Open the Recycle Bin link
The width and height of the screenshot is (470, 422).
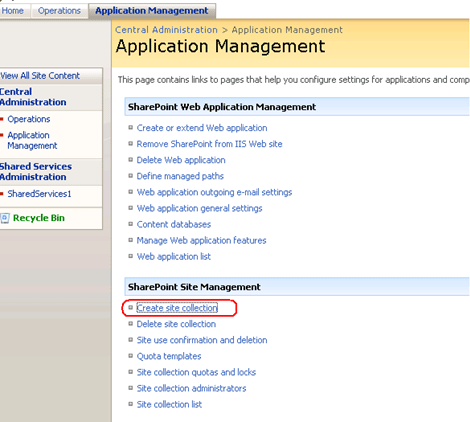(39, 218)
